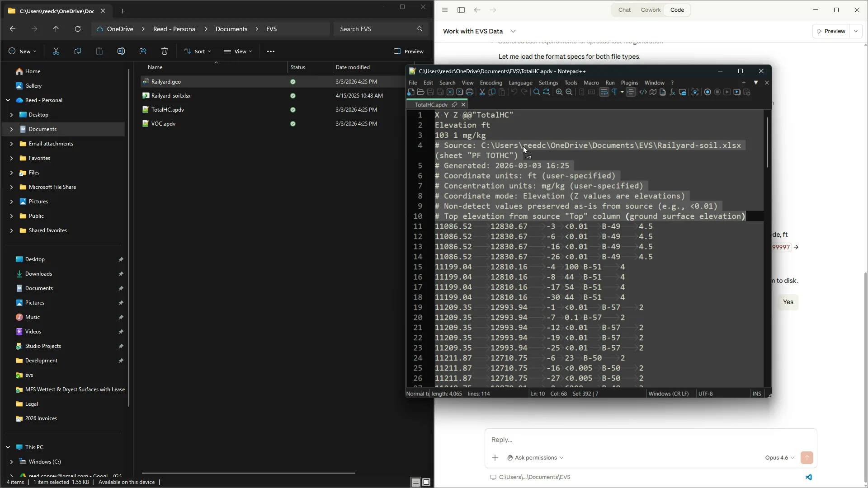Click Share icon in File Explorer toolbar

[x=143, y=52]
